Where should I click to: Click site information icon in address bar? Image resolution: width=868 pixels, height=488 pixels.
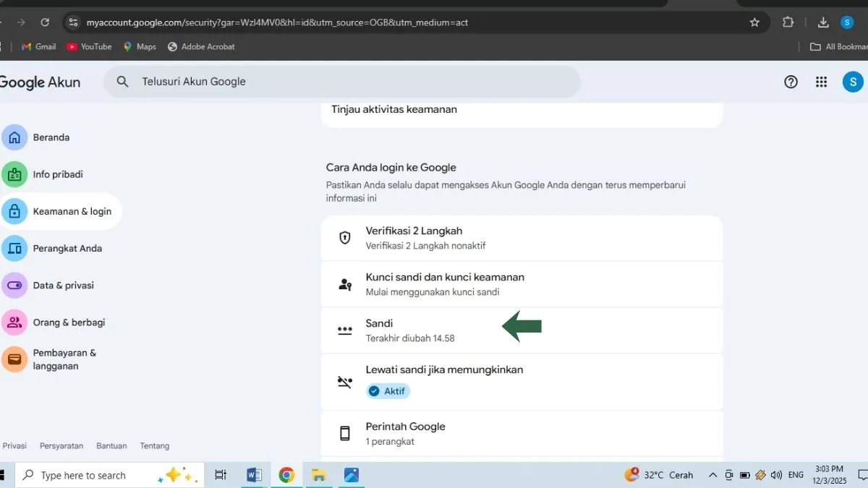[x=73, y=22]
